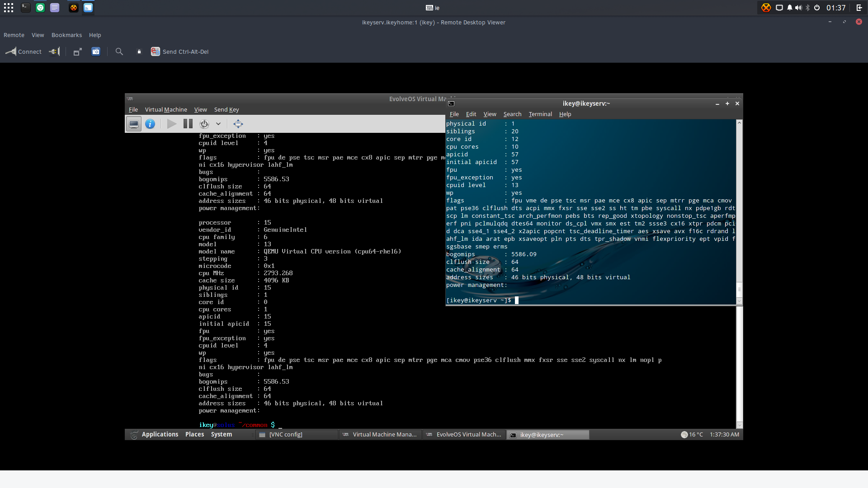The image size is (868, 488).
Task: Click the 01:37 panel clock
Action: [x=836, y=8]
